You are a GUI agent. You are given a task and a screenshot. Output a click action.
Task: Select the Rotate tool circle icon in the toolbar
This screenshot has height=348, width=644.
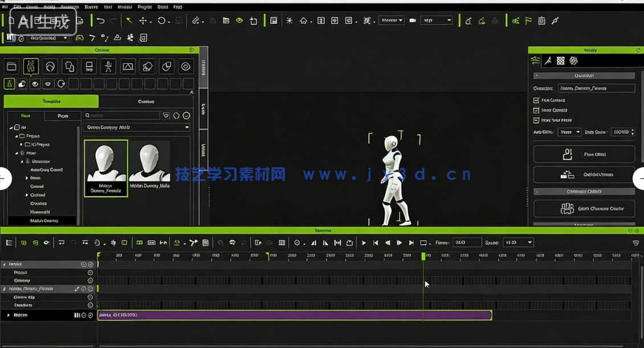162,21
